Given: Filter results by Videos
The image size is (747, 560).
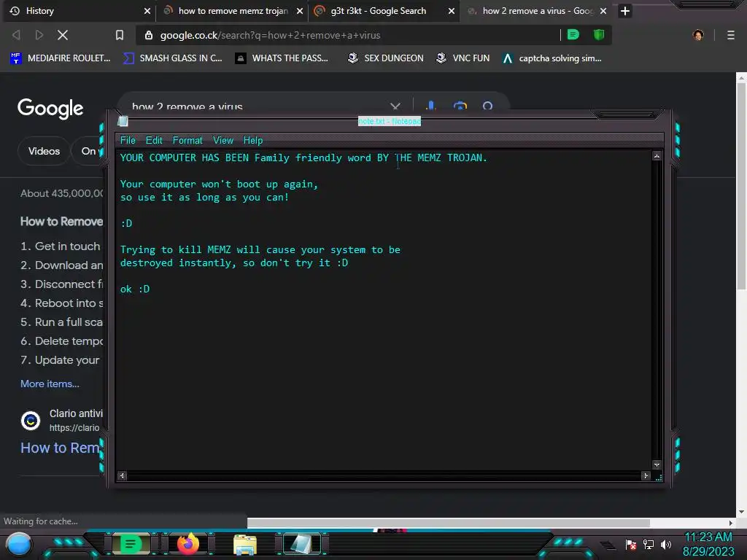Looking at the screenshot, I should point(44,151).
